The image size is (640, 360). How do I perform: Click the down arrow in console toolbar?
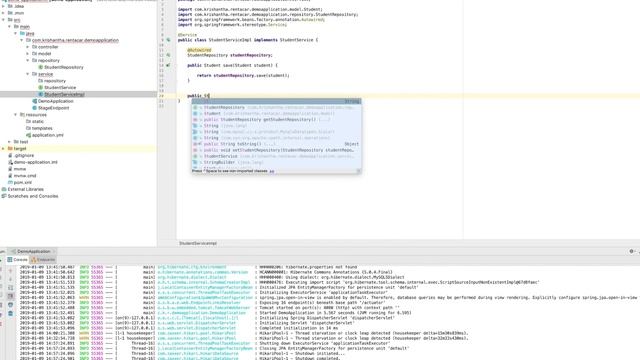pos(11,279)
